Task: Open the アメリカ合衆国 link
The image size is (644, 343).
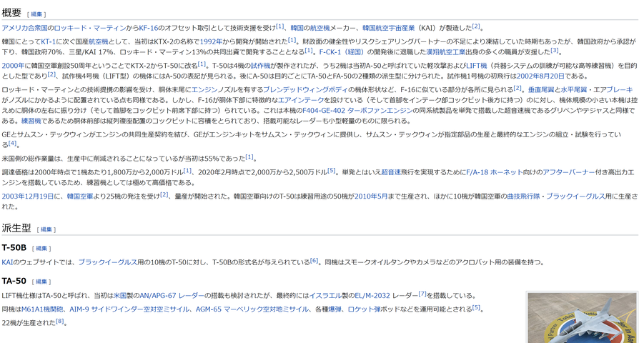Action: coord(24,28)
